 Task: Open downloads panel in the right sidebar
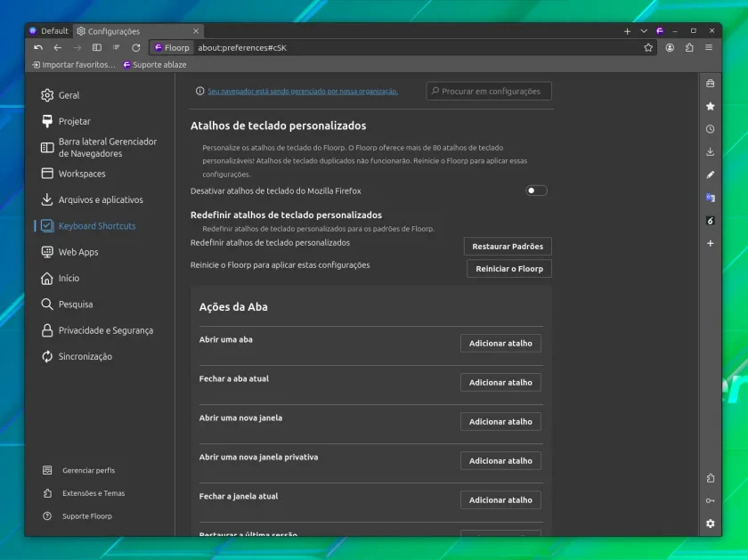pyautogui.click(x=710, y=151)
